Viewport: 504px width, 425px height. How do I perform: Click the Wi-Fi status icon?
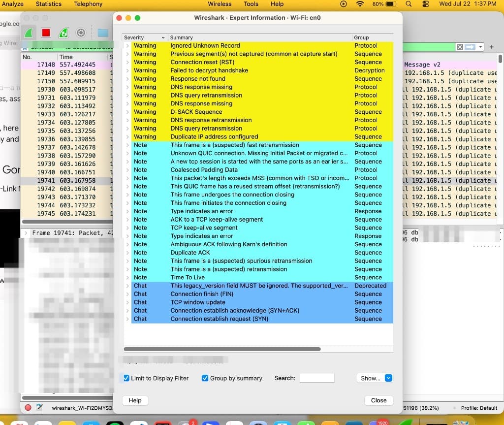click(360, 4)
